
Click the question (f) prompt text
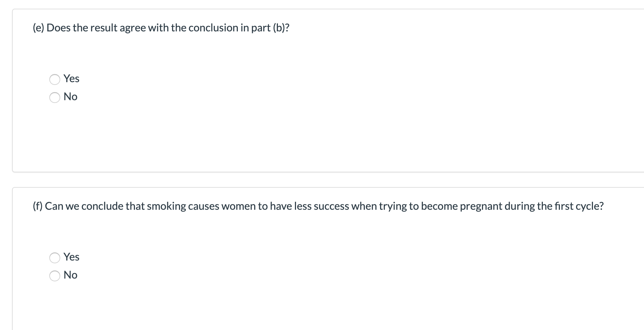[318, 206]
